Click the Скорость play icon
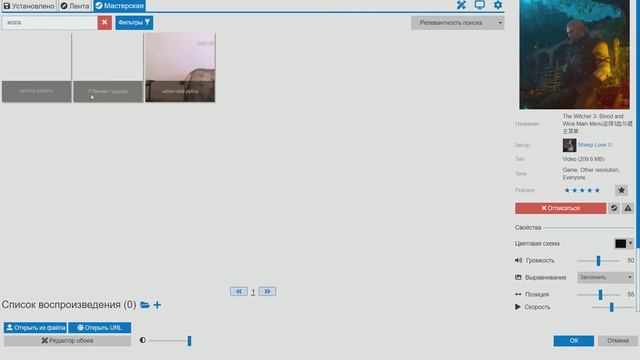 coord(518,307)
